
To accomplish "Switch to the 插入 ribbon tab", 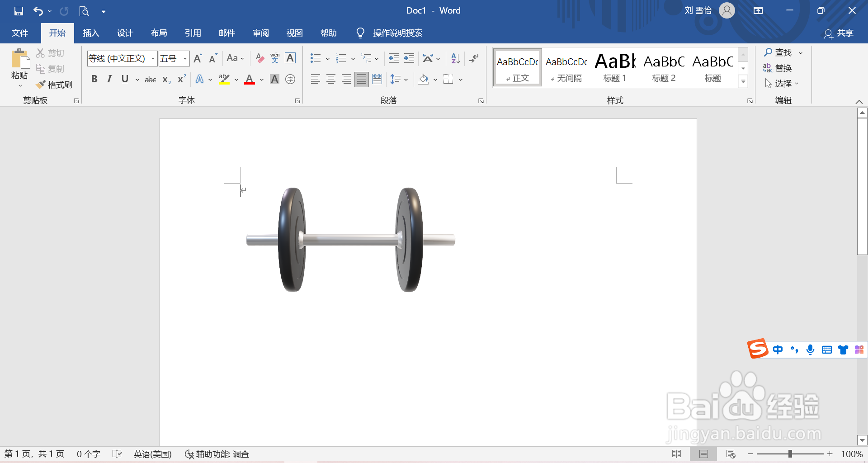I will 90,33.
